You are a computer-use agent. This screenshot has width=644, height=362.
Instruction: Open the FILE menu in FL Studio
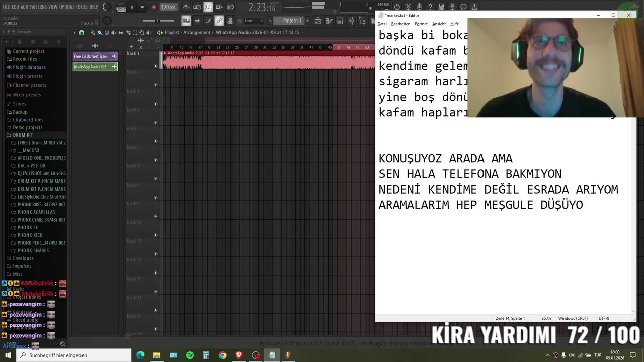(6, 7)
